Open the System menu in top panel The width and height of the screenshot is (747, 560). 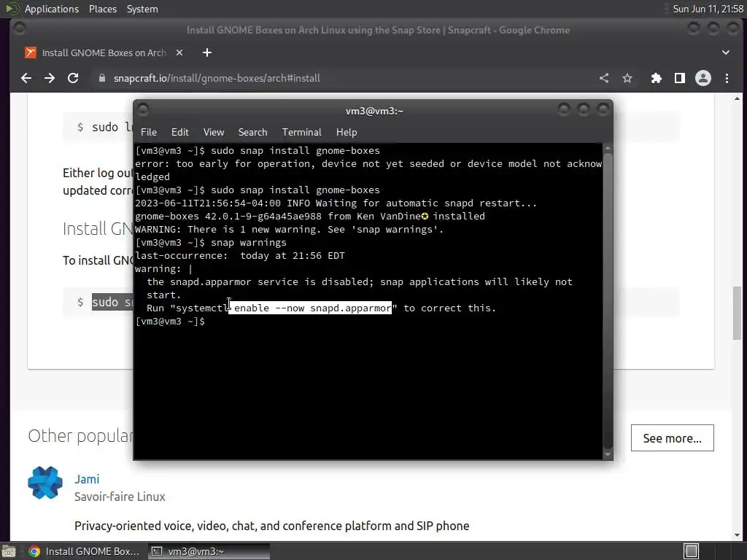[142, 9]
